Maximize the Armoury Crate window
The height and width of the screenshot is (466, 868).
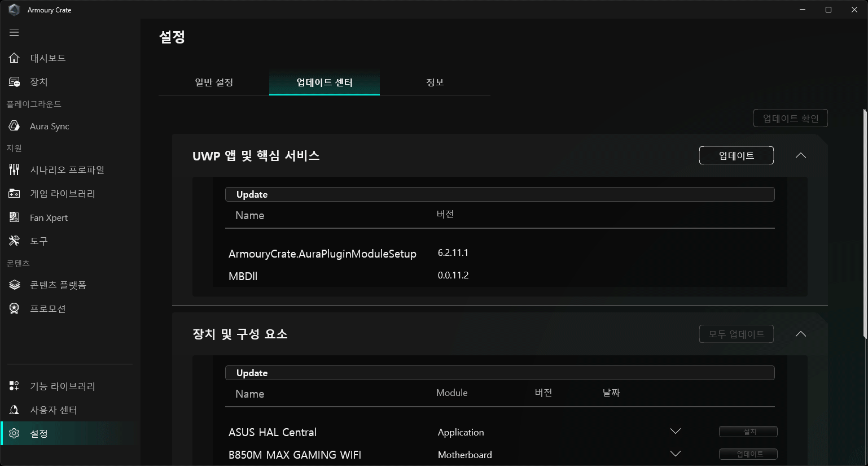click(x=828, y=10)
